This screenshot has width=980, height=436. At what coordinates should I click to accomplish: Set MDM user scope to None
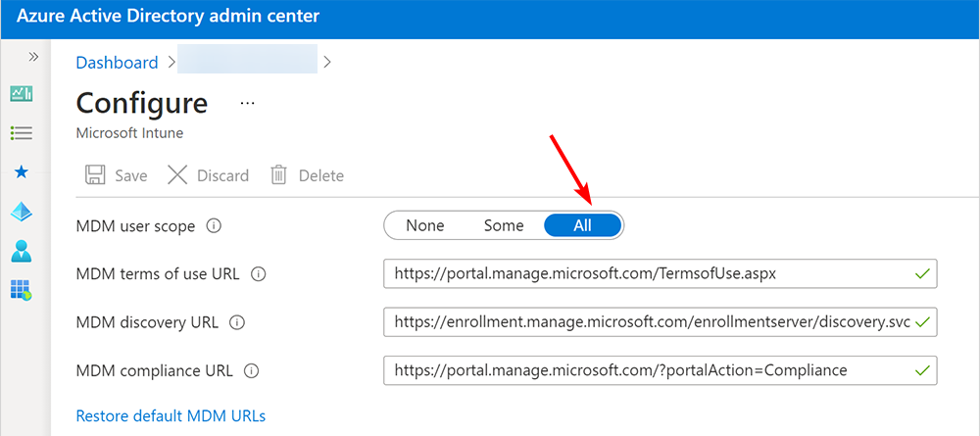[x=425, y=225]
